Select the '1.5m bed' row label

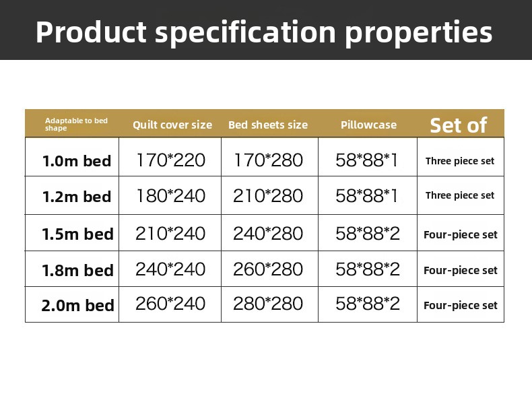click(x=77, y=234)
